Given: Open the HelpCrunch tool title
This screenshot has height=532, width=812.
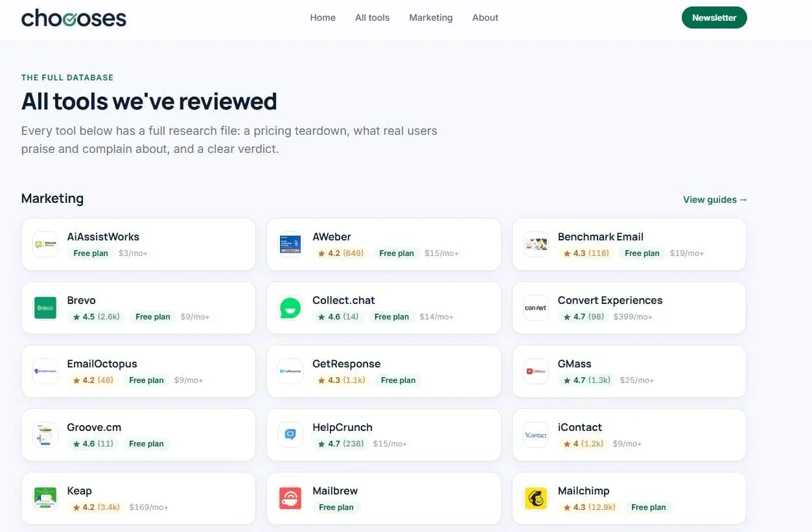Looking at the screenshot, I should coord(343,427).
